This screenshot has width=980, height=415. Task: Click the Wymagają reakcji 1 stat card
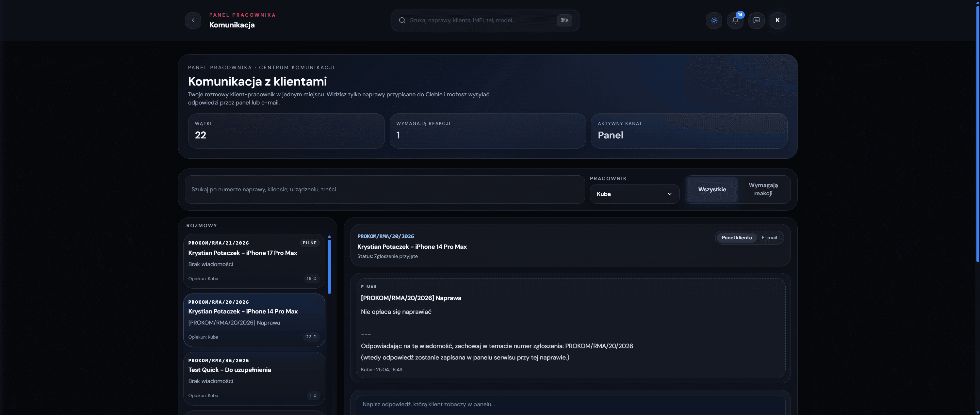[x=488, y=131]
